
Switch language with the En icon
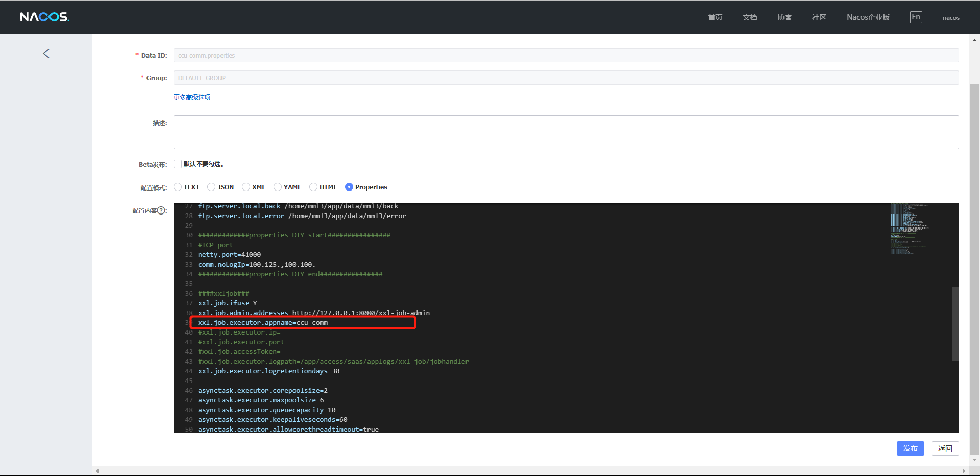[916, 17]
